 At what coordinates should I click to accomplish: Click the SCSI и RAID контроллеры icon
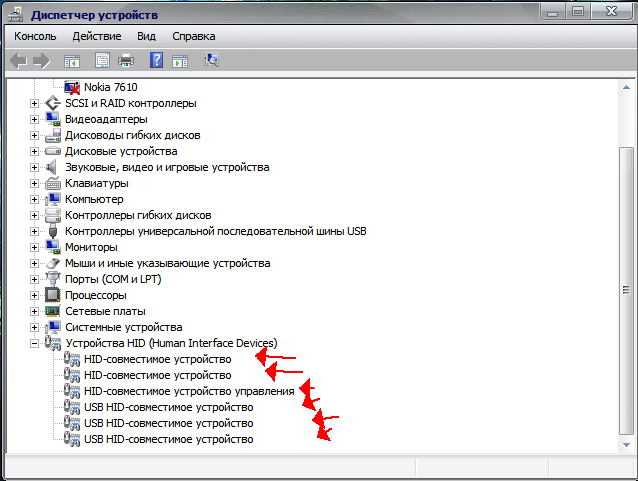[x=53, y=103]
